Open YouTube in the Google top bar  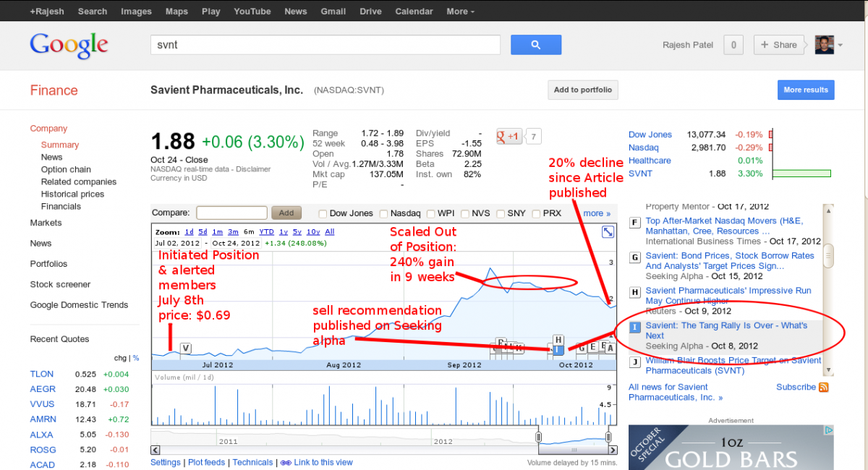(252, 11)
